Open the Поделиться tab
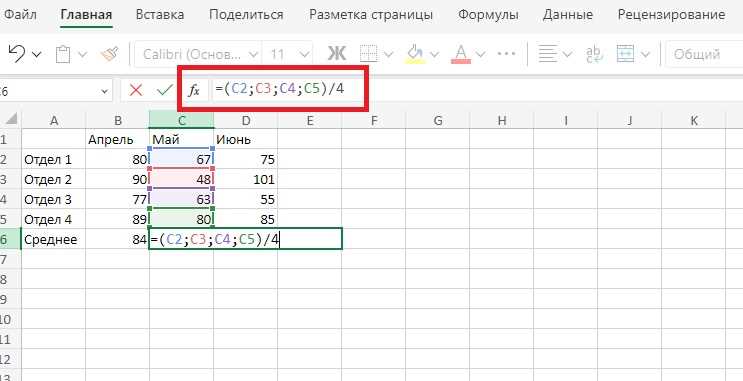The height and width of the screenshot is (381, 743). (246, 15)
